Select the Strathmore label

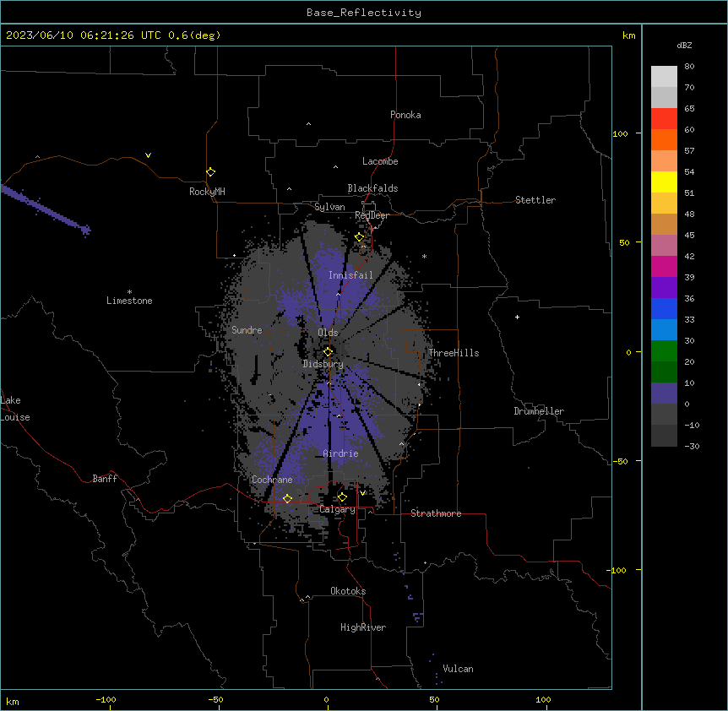tap(436, 513)
